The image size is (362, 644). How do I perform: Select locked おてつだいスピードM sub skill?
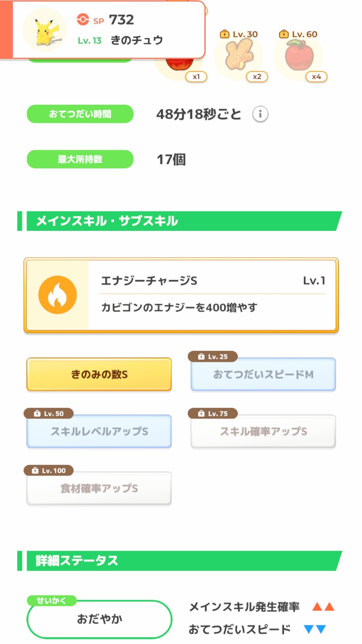click(x=263, y=375)
